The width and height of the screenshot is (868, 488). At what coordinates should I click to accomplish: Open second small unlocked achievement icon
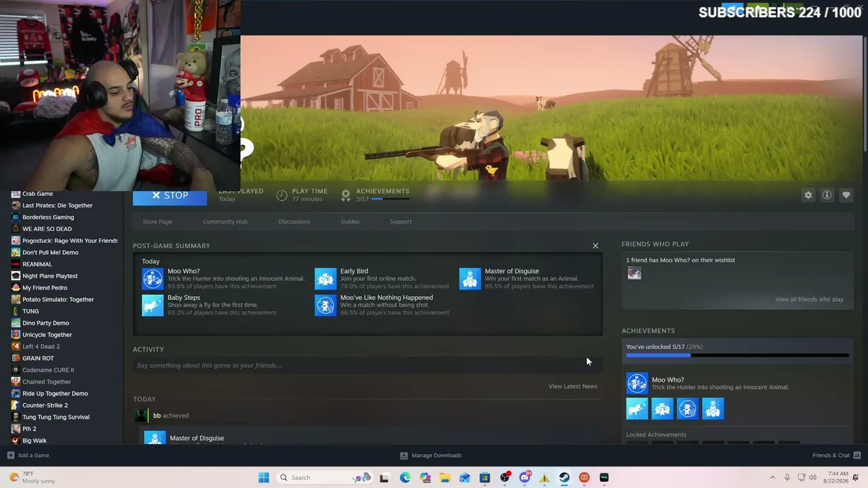(x=662, y=409)
